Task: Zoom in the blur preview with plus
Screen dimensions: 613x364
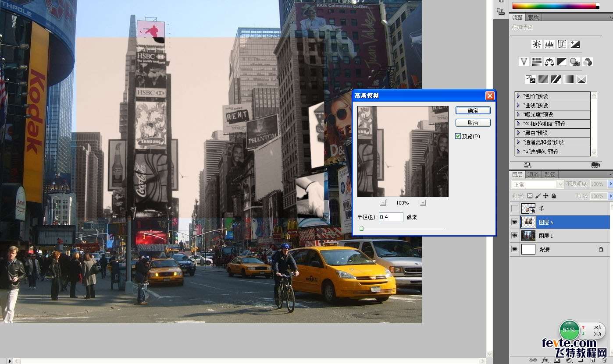Action: [x=423, y=202]
